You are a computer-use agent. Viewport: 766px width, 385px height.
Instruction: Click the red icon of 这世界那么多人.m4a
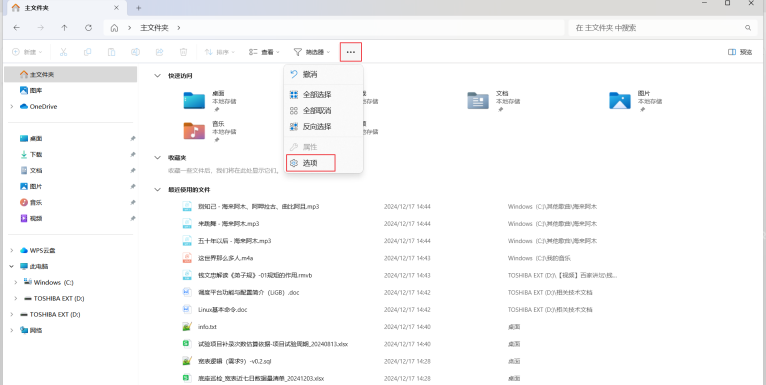pos(187,258)
